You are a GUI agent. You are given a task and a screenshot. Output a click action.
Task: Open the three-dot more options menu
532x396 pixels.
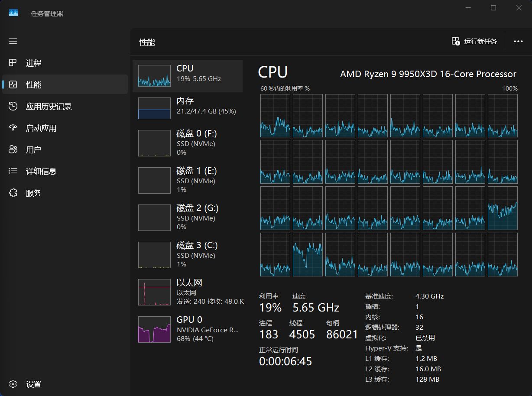[518, 42]
